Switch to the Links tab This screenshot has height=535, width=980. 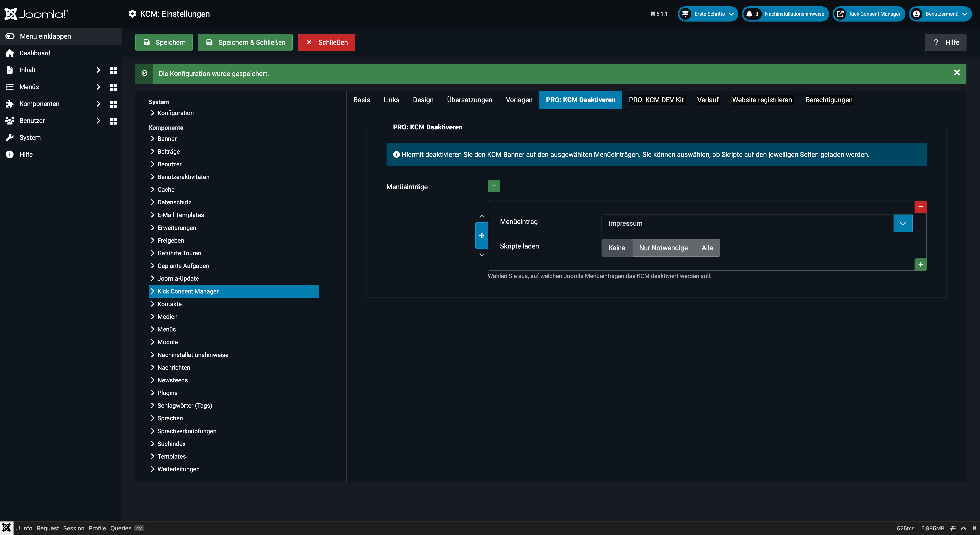(391, 100)
